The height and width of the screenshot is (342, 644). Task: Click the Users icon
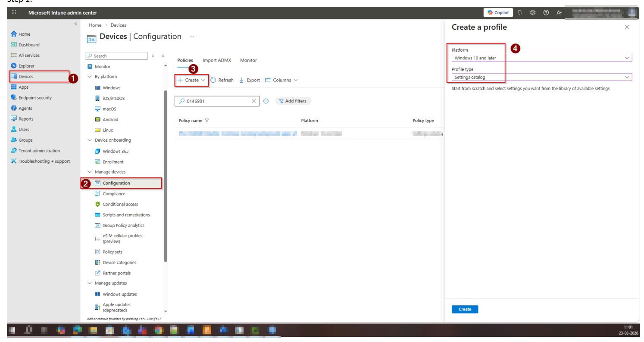pyautogui.click(x=14, y=129)
